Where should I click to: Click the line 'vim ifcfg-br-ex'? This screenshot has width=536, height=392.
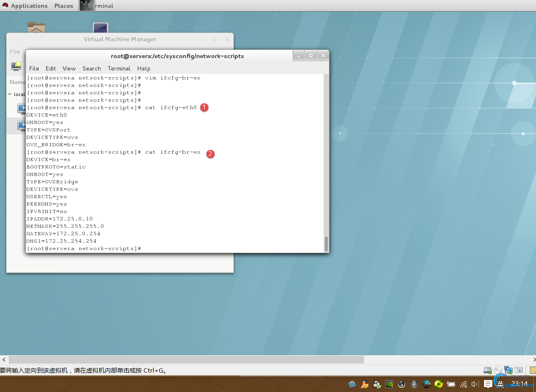(113, 78)
